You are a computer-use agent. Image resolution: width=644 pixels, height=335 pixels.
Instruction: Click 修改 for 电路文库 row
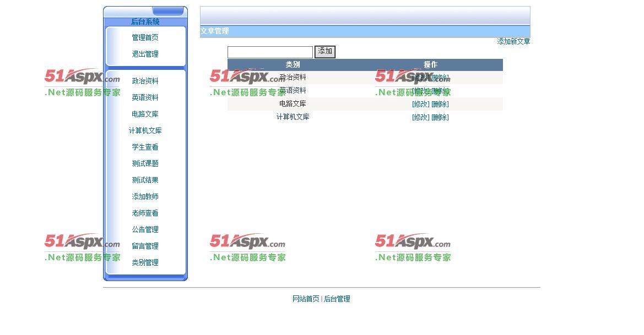(420, 104)
